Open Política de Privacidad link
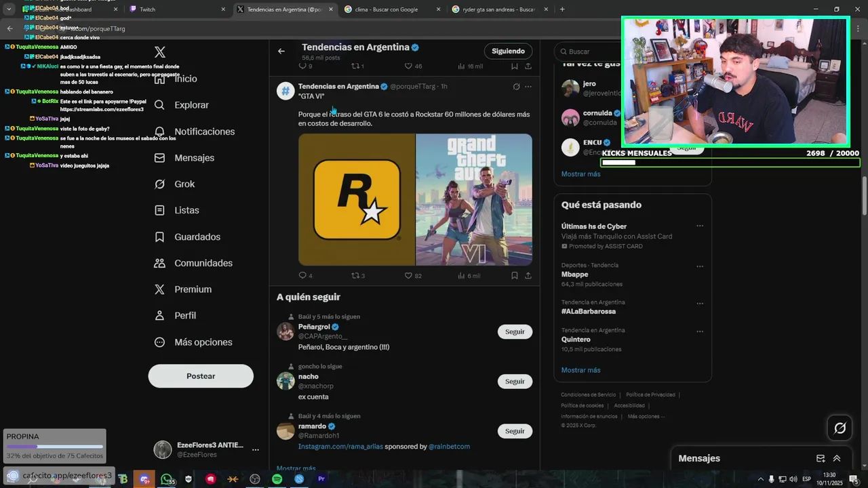 coord(650,394)
